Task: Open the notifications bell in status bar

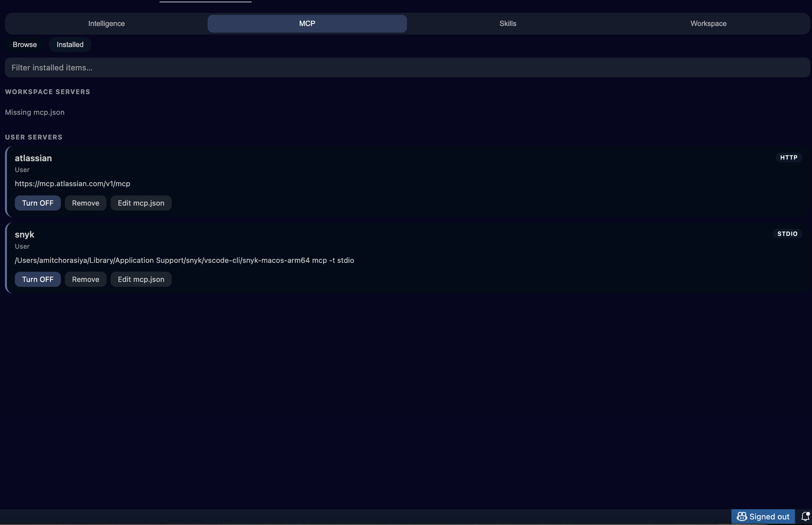Action: tap(805, 516)
